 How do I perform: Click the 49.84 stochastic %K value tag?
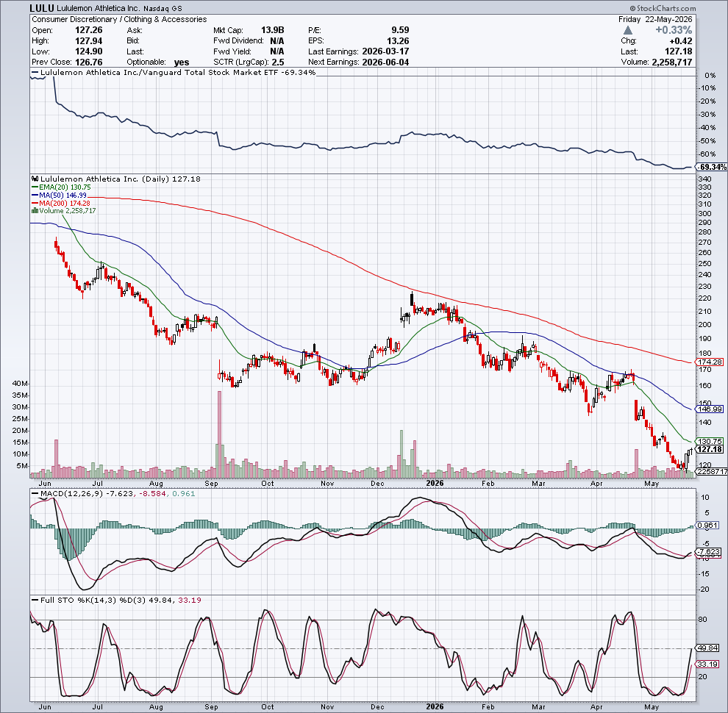pyautogui.click(x=708, y=648)
